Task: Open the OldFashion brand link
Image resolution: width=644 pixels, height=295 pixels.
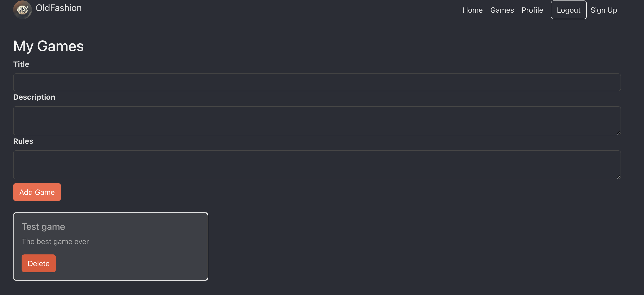Action: coord(58,8)
